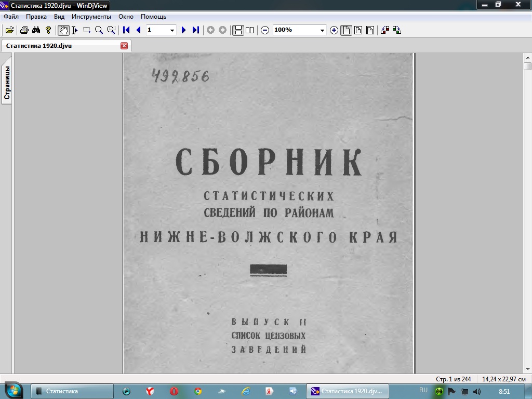This screenshot has width=532, height=399.
Task: Toggle single page continuous layout
Action: pyautogui.click(x=238, y=30)
